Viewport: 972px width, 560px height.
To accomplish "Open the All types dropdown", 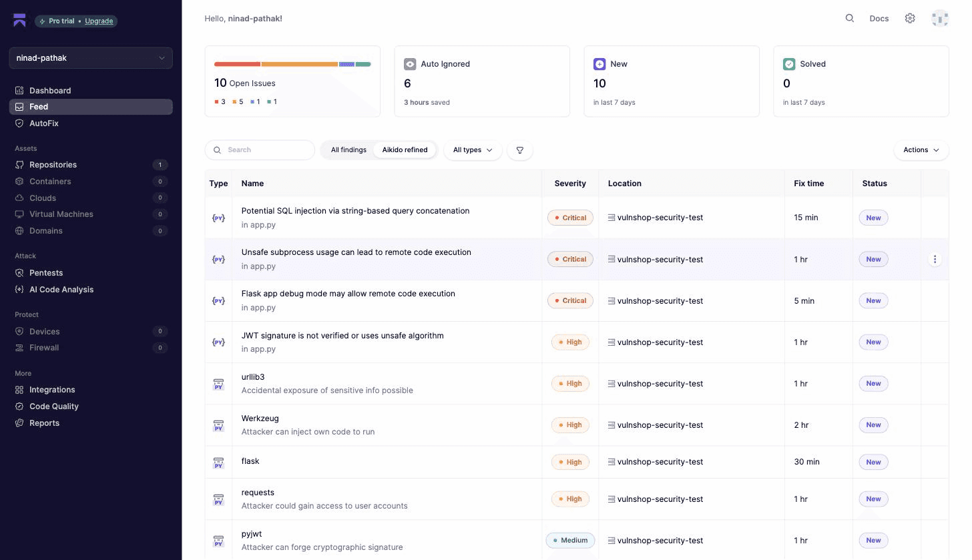I will click(x=473, y=150).
